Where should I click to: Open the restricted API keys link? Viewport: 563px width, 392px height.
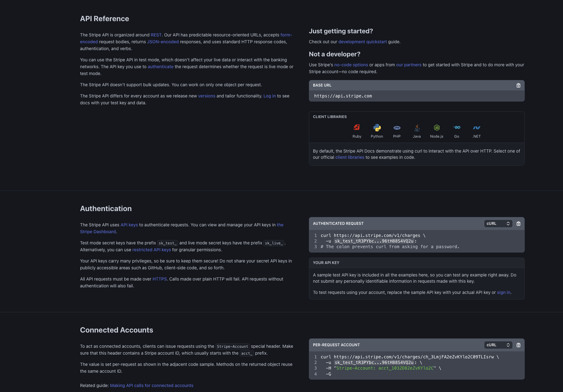[152, 249]
